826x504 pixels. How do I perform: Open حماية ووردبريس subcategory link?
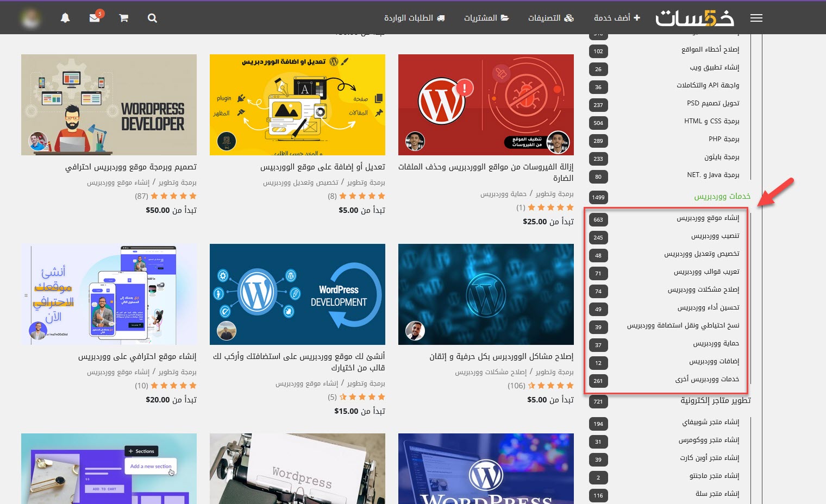[716, 343]
